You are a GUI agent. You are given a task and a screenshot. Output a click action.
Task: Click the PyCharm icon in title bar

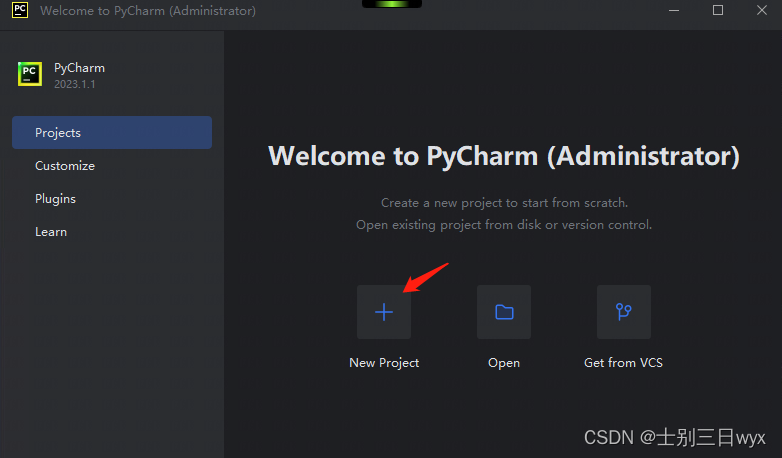(x=20, y=10)
